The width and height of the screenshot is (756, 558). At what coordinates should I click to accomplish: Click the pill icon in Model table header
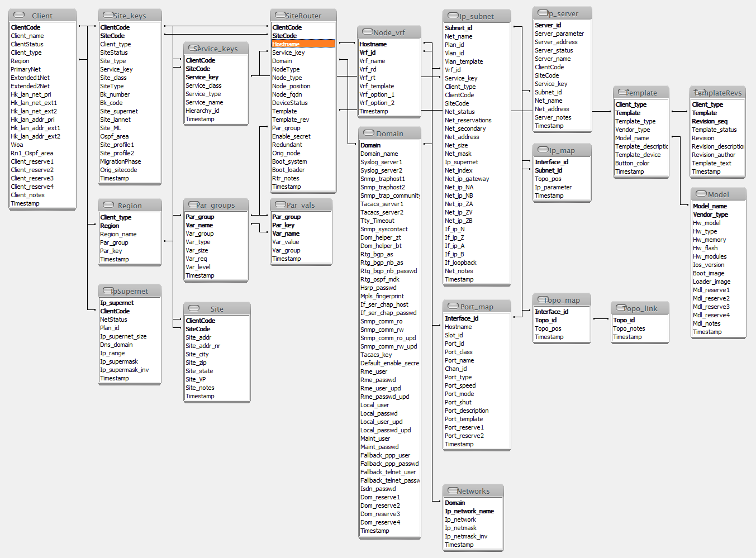click(701, 194)
